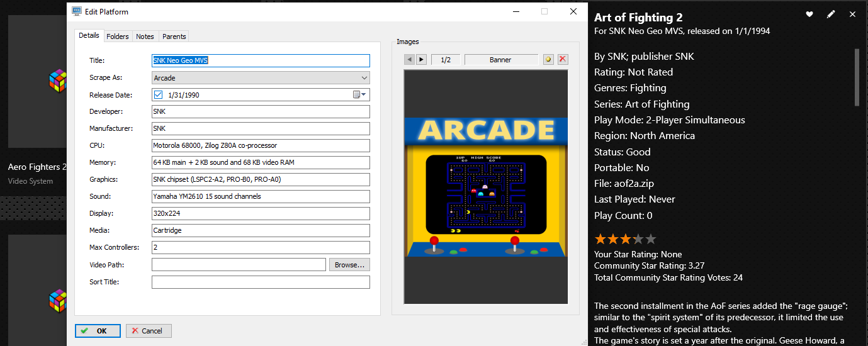
Task: Click the Sound text field
Action: (x=261, y=196)
